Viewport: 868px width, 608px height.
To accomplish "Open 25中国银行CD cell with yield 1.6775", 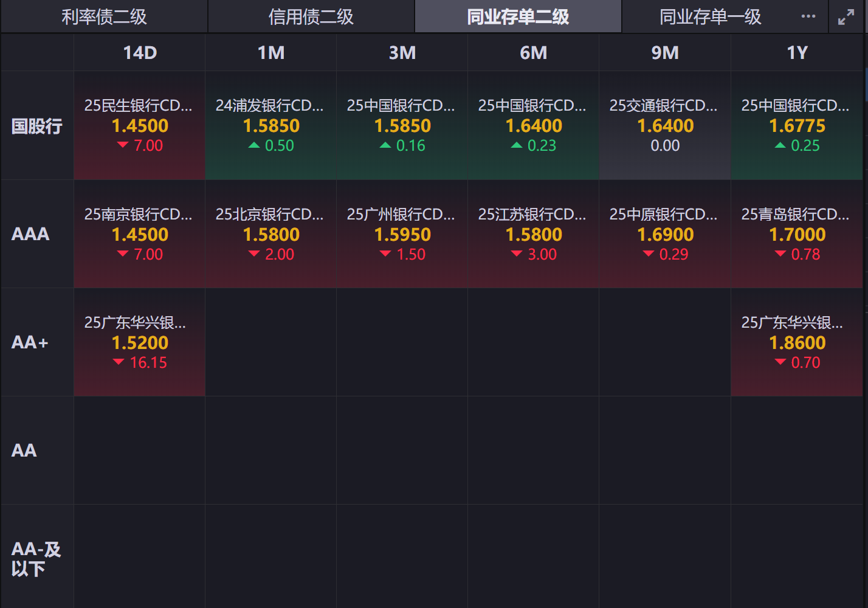I will click(x=797, y=126).
